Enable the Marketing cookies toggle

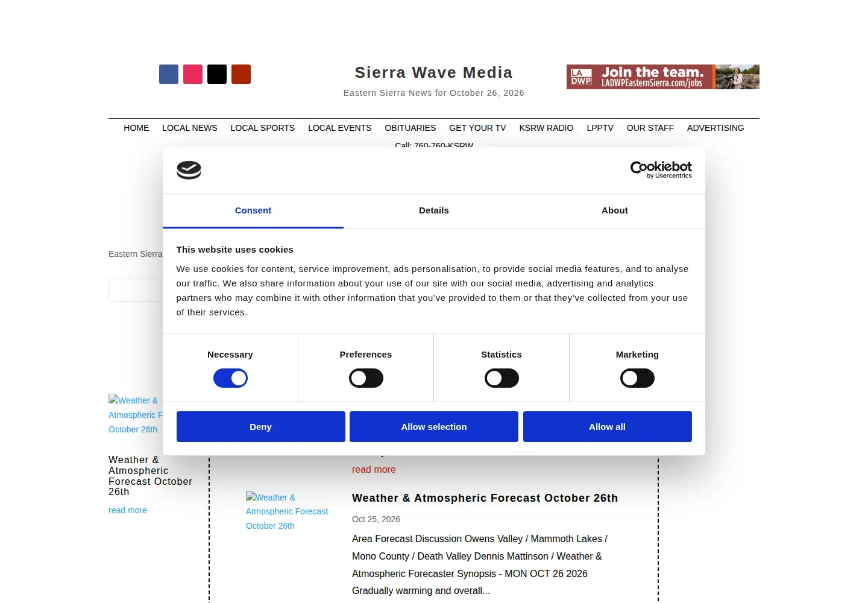(x=637, y=378)
